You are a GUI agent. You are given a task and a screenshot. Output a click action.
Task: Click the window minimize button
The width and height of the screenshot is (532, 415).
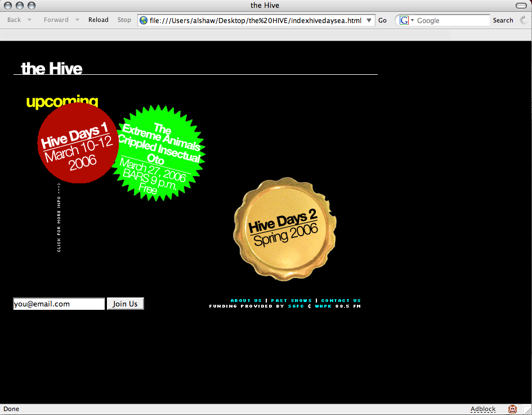(20, 6)
